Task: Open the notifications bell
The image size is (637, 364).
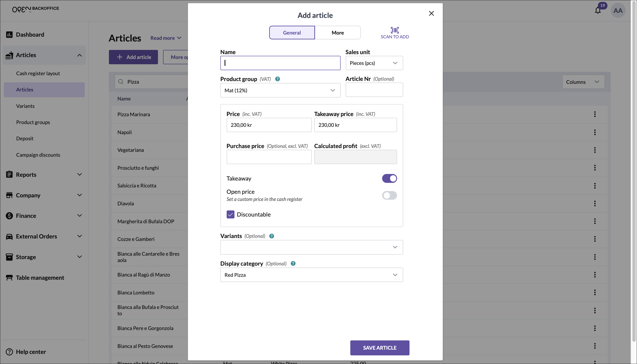Action: click(598, 11)
